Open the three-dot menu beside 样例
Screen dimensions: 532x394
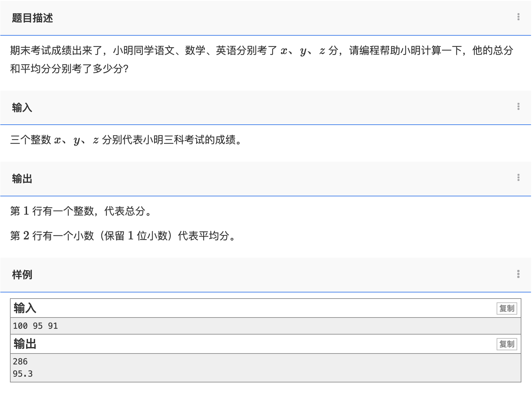coord(518,274)
